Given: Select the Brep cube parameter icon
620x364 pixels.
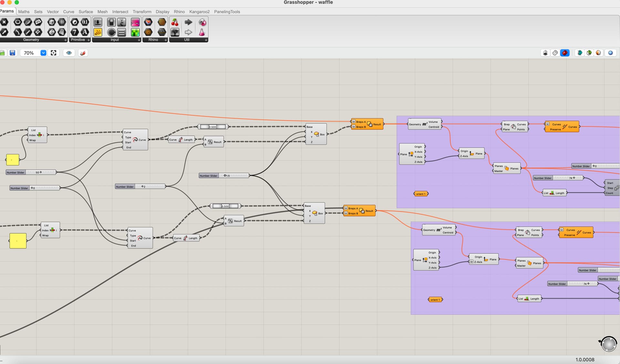Looking at the screenshot, I should point(52,22).
